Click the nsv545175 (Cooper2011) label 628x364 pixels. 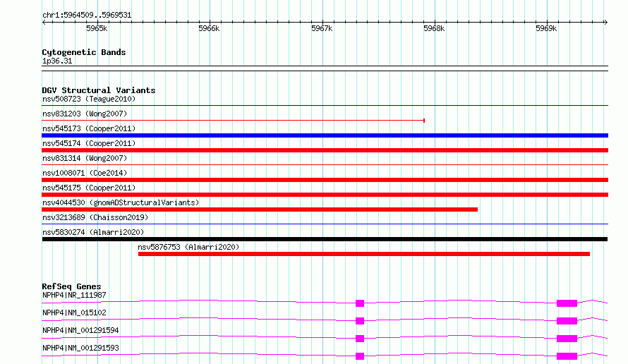tap(89, 188)
